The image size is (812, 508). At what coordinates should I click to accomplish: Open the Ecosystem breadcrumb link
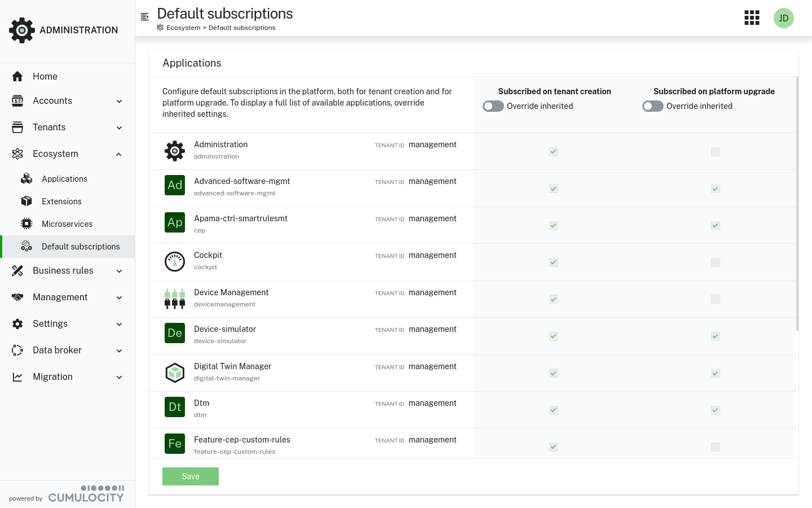click(183, 27)
